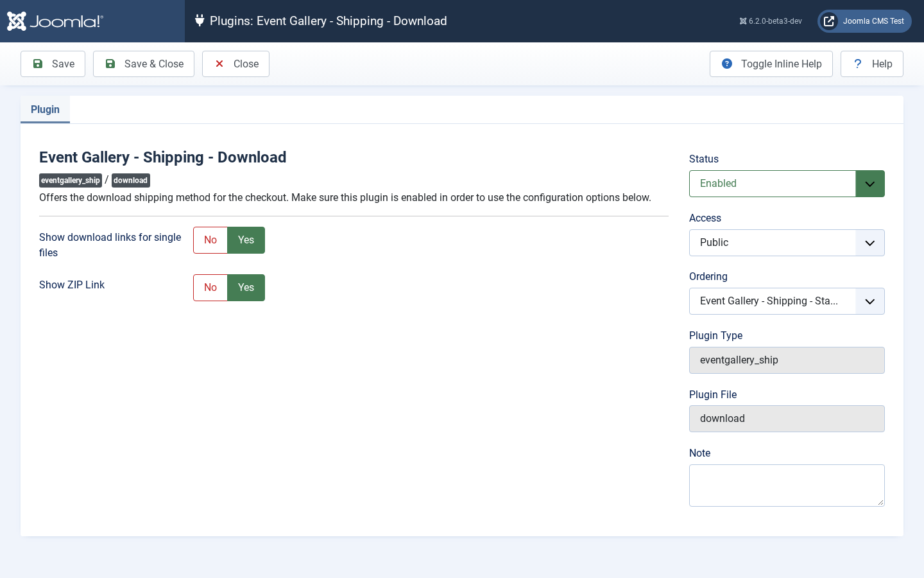The width and height of the screenshot is (924, 578).
Task: Click the Save button
Action: click(53, 64)
